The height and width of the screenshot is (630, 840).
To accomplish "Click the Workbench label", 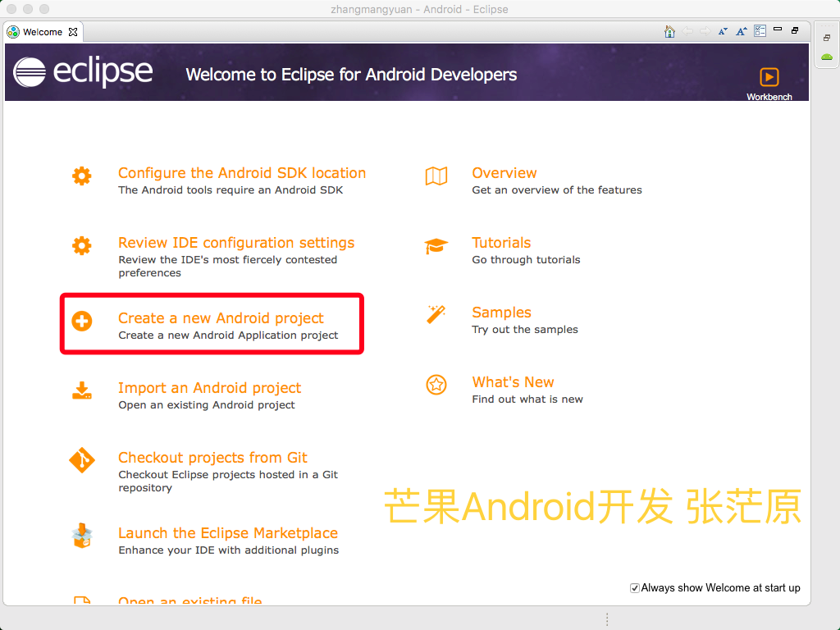I will (x=769, y=97).
